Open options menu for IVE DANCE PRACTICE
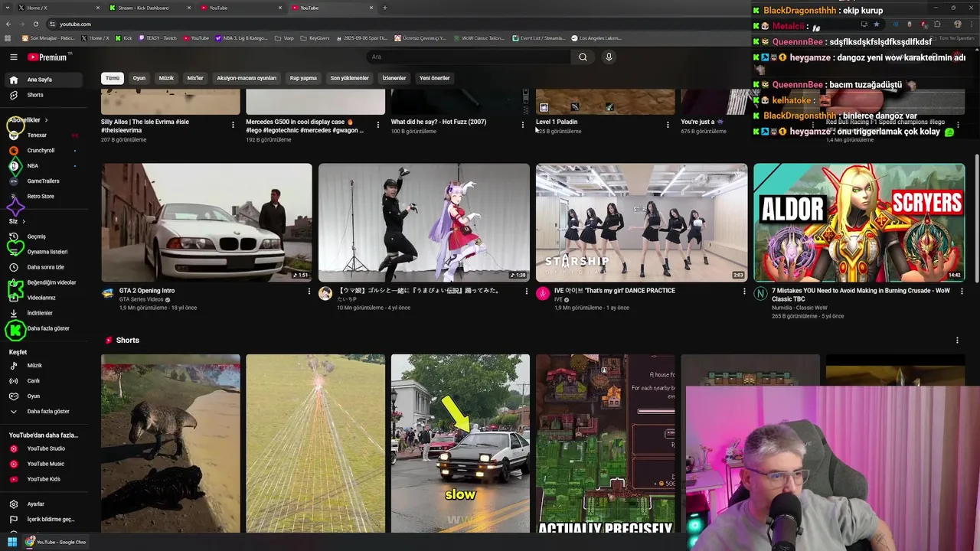This screenshot has height=551, width=980. (744, 292)
